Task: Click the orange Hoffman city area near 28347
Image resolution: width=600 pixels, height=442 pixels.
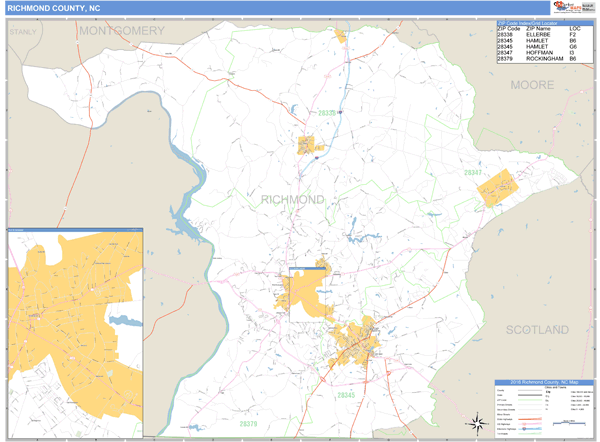Action: coord(498,189)
